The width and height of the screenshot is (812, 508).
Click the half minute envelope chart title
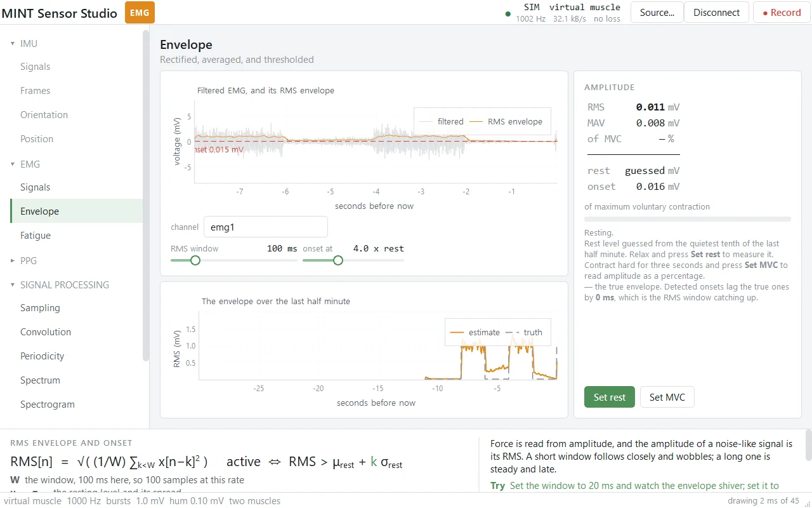276,302
